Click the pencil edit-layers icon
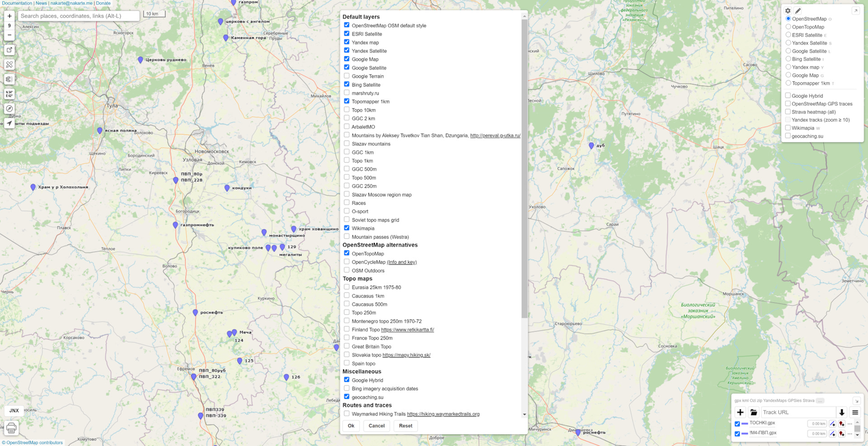This screenshot has height=446, width=868. [798, 10]
